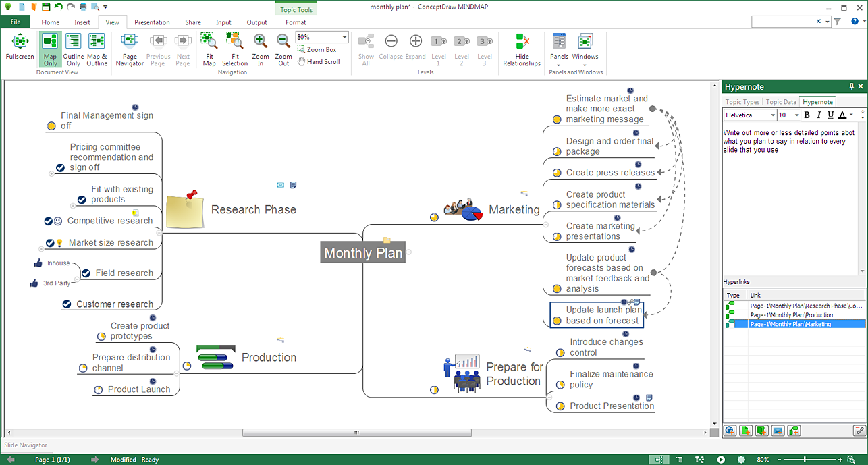Switch to Topic Types panel tab
The height and width of the screenshot is (465, 868).
pyautogui.click(x=742, y=102)
